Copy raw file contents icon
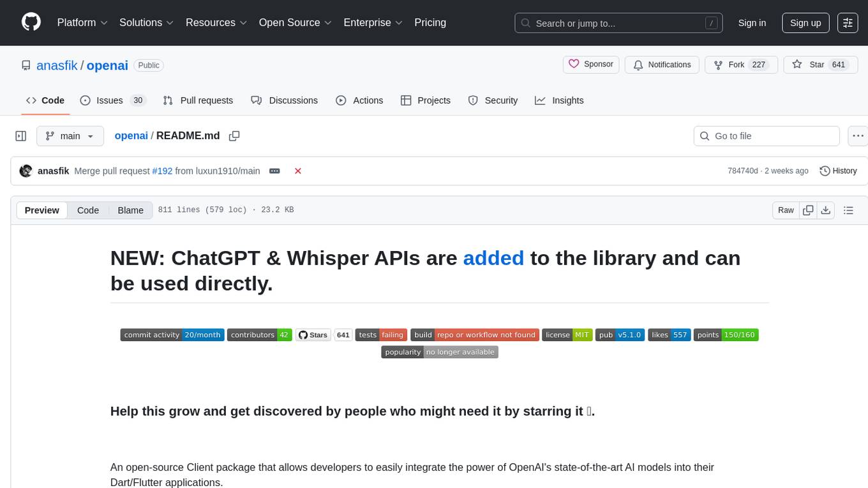This screenshot has height=488, width=868. (x=808, y=210)
